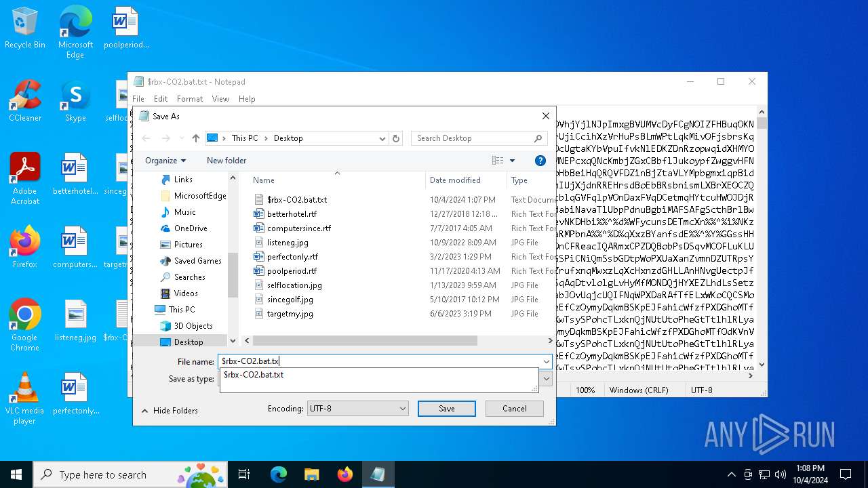
Task: Open CCleaner desktop shortcut
Action: (24, 102)
